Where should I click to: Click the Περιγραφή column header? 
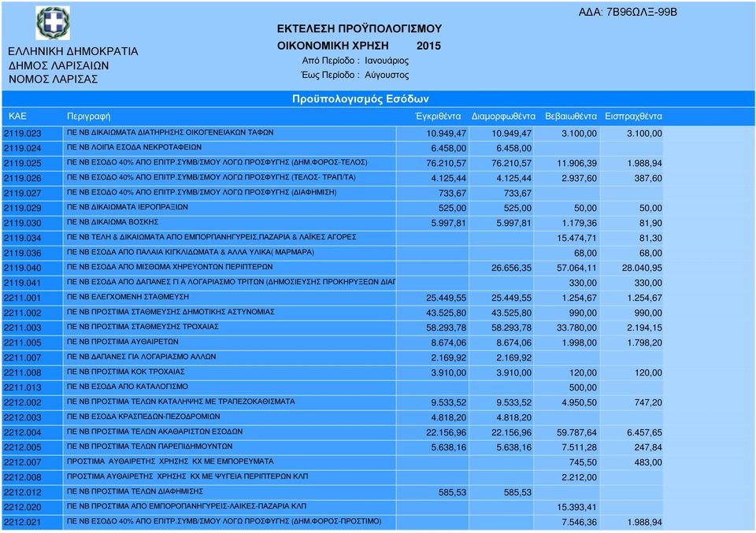(x=89, y=117)
